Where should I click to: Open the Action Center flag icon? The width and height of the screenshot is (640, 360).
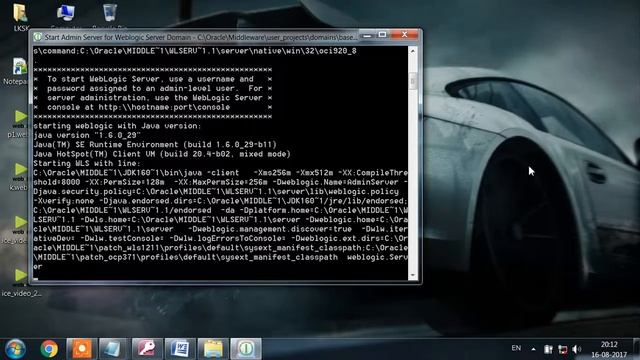point(548,349)
